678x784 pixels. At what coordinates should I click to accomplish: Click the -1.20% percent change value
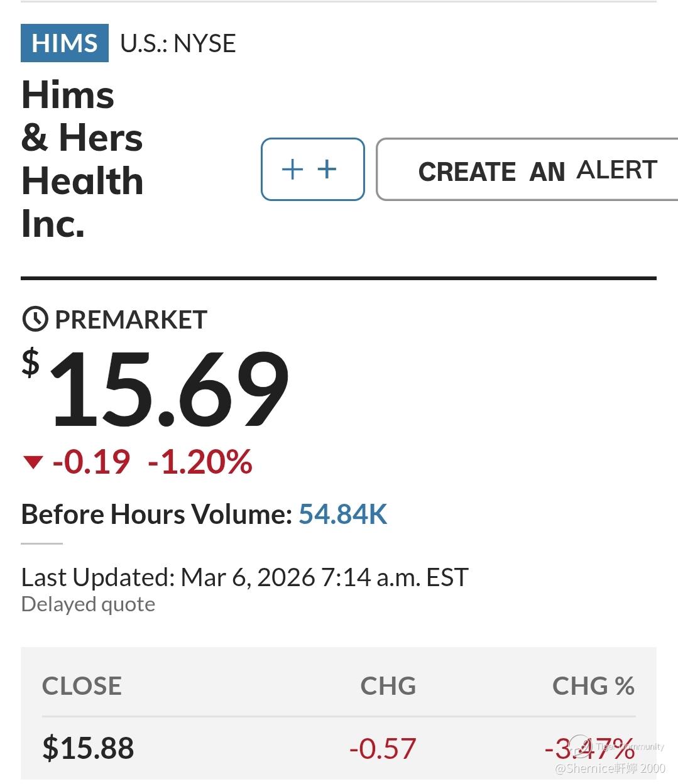200,462
